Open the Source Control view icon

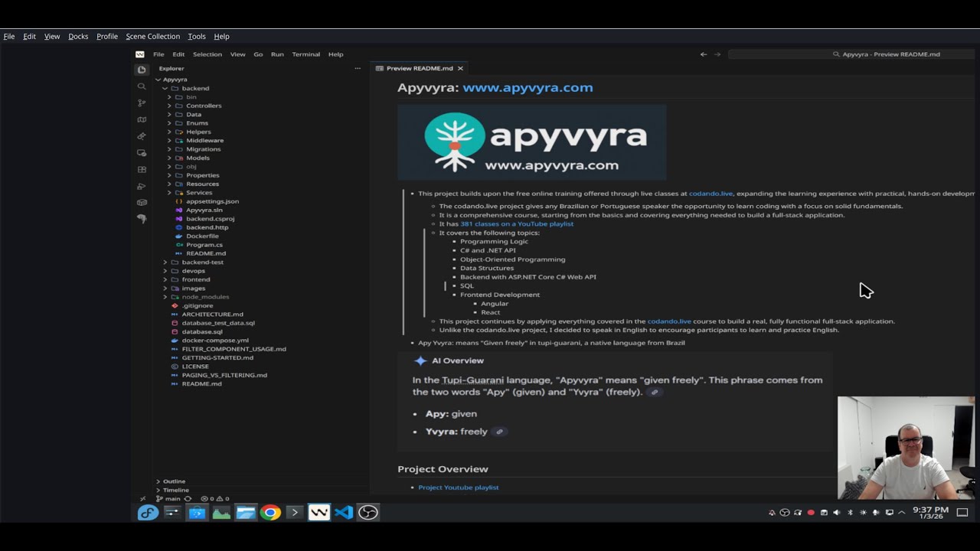pyautogui.click(x=142, y=103)
